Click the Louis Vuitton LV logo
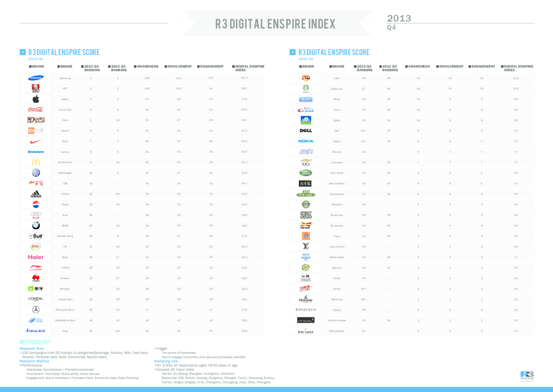This screenshot has height=392, width=553. (305, 246)
